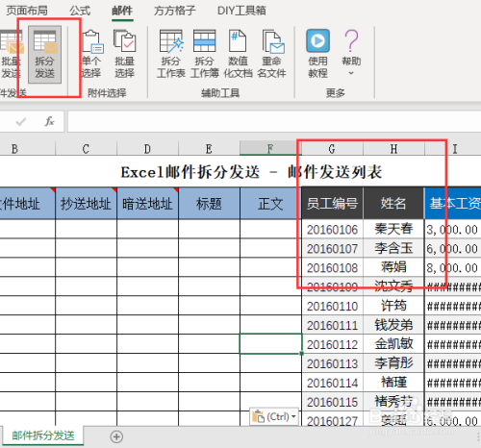This screenshot has height=448, width=481.
Task: Select the name cell 秦天春
Action: coord(393,230)
